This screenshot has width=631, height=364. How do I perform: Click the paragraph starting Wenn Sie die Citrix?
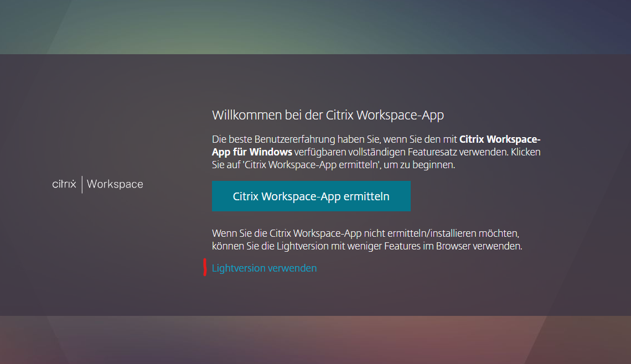(367, 240)
